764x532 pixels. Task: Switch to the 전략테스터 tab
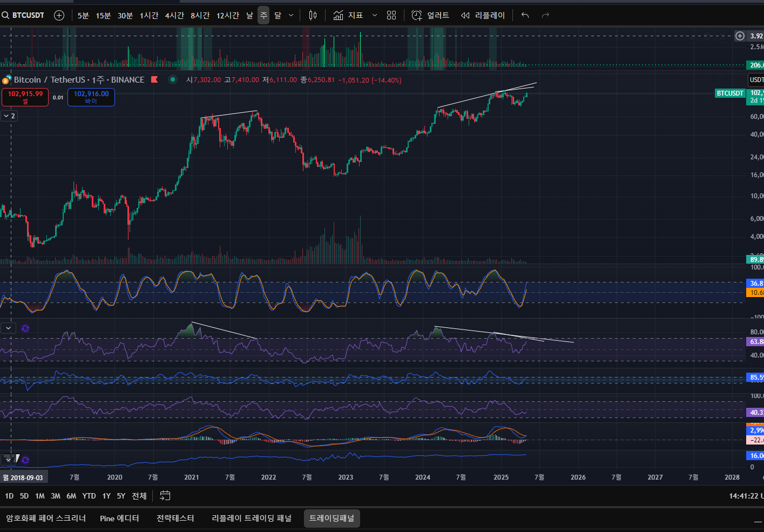pyautogui.click(x=175, y=518)
